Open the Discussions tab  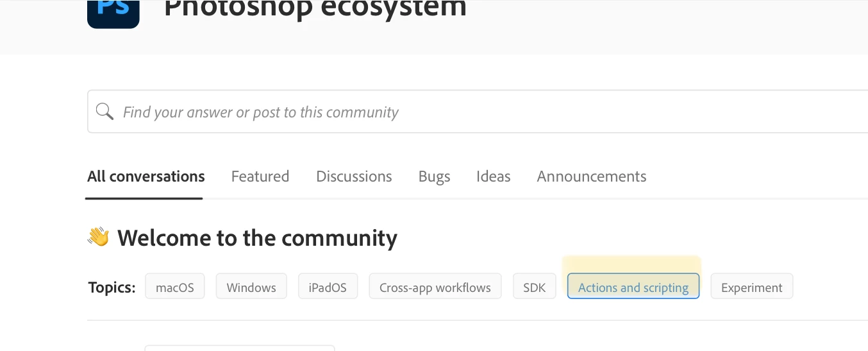tap(354, 176)
